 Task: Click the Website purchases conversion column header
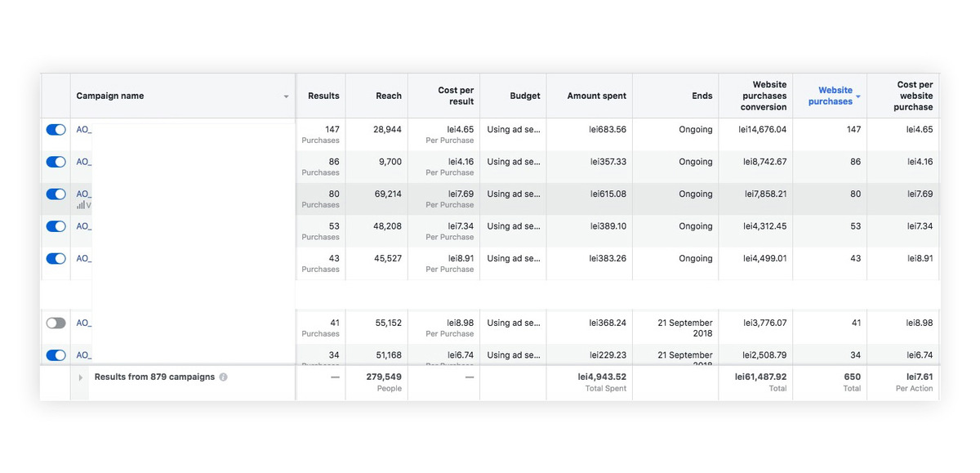[764, 96]
